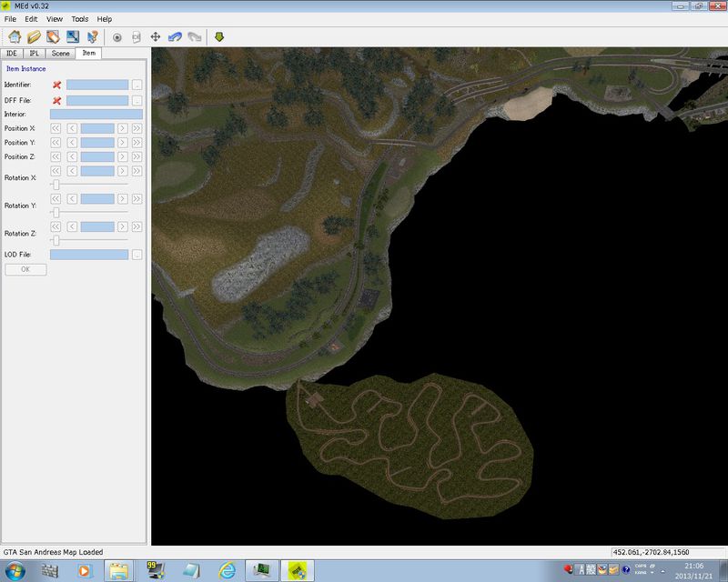
Task: Decrease Position X with single left arrow
Action: 72,128
